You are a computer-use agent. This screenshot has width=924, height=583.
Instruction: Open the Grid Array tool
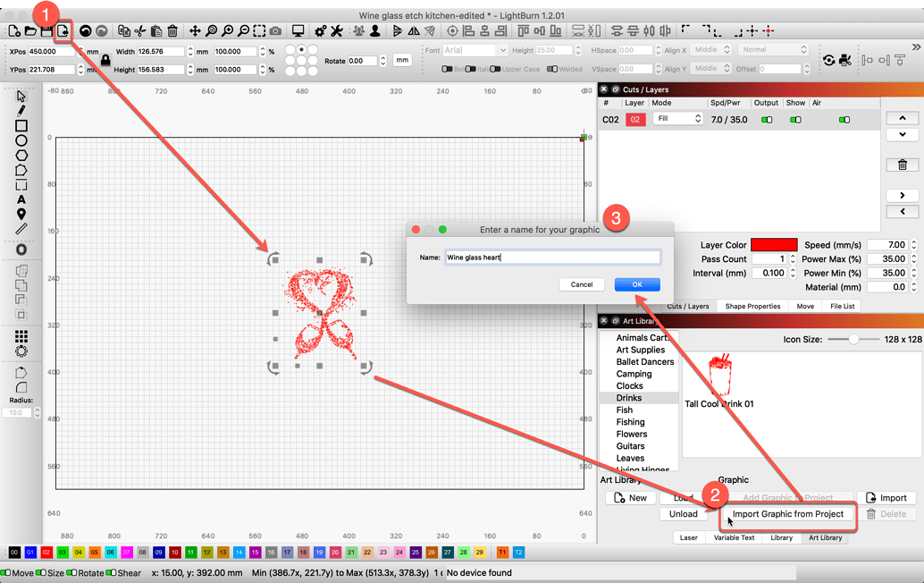21,336
